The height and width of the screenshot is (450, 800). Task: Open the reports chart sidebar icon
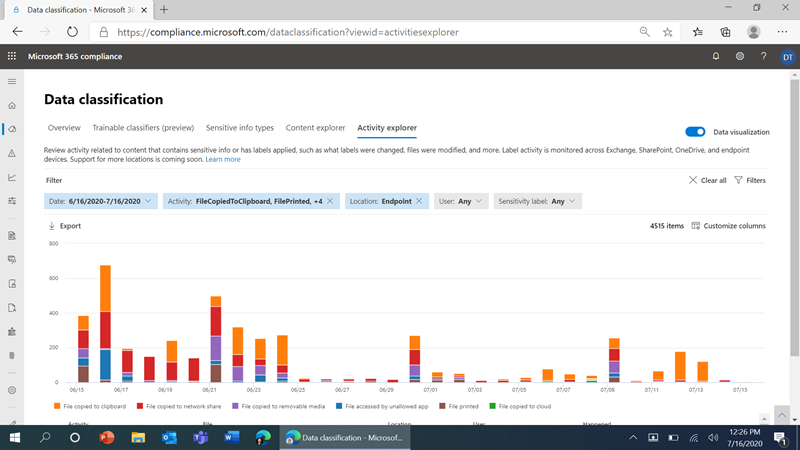coord(12,177)
